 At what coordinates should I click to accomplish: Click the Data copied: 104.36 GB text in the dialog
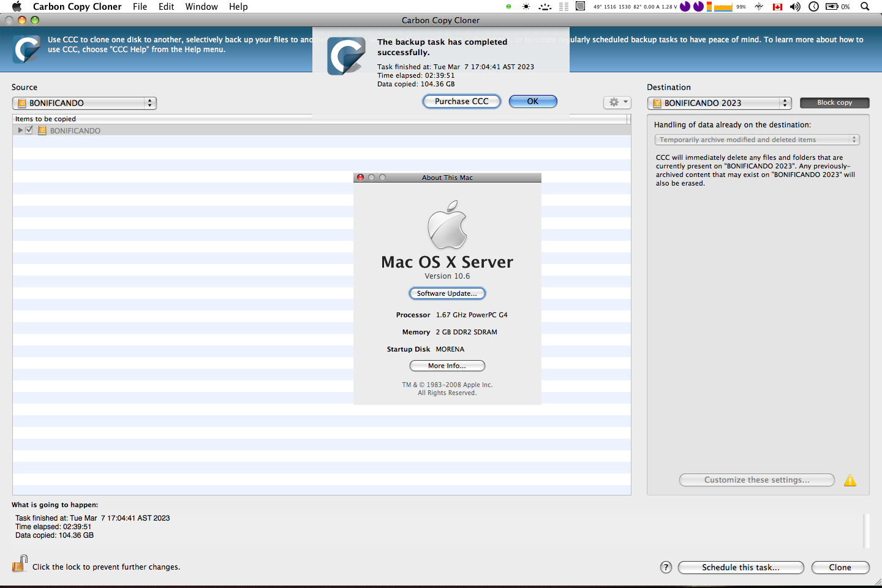(x=416, y=85)
